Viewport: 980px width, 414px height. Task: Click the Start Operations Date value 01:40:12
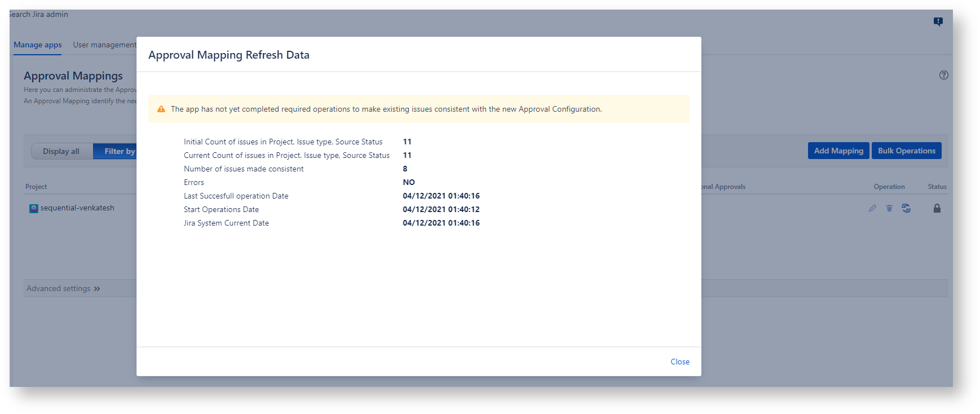(441, 209)
